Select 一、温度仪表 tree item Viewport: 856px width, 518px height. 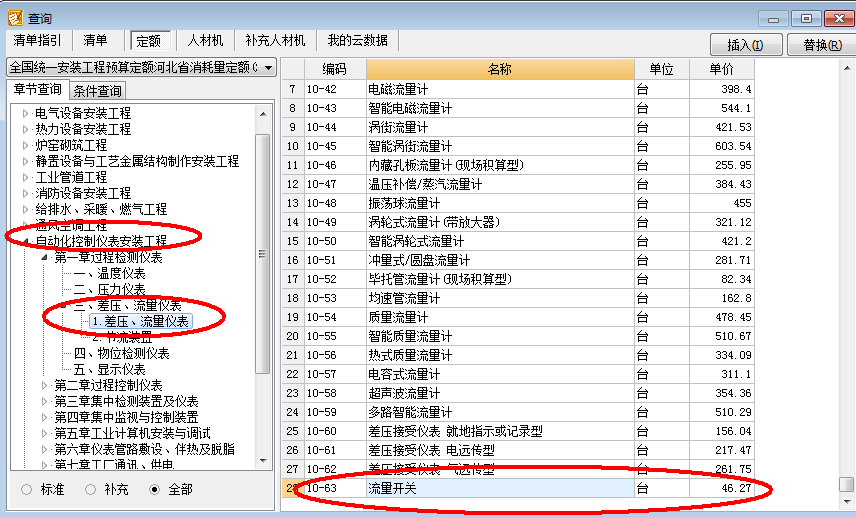(109, 273)
